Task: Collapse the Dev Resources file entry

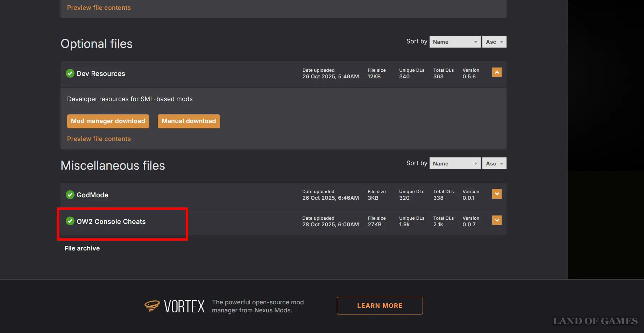Action: [497, 72]
